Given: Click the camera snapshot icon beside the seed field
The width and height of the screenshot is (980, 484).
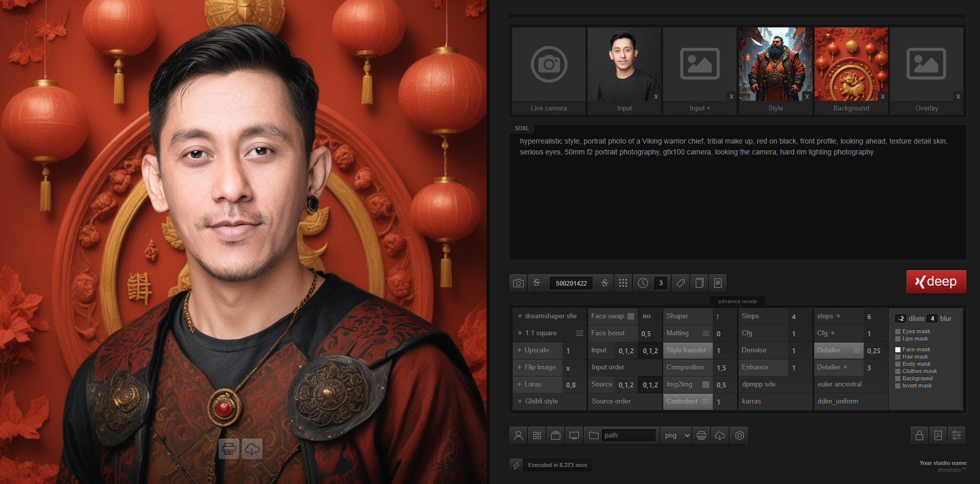Looking at the screenshot, I should (x=518, y=283).
